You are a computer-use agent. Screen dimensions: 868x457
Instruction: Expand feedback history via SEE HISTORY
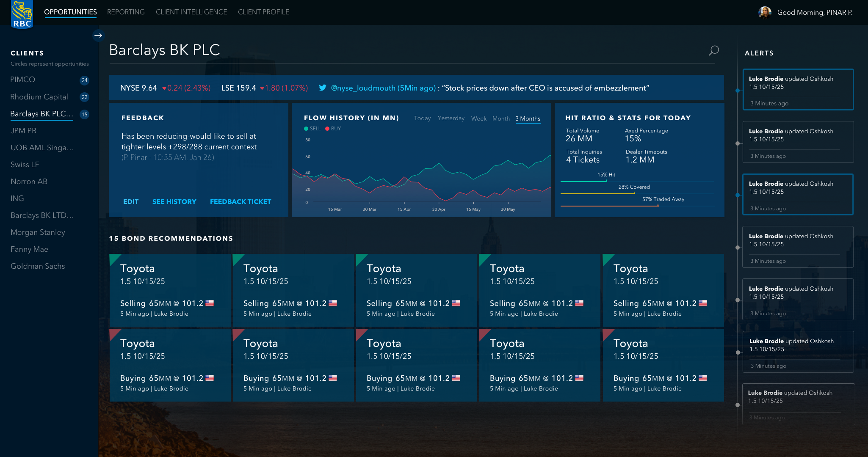174,202
